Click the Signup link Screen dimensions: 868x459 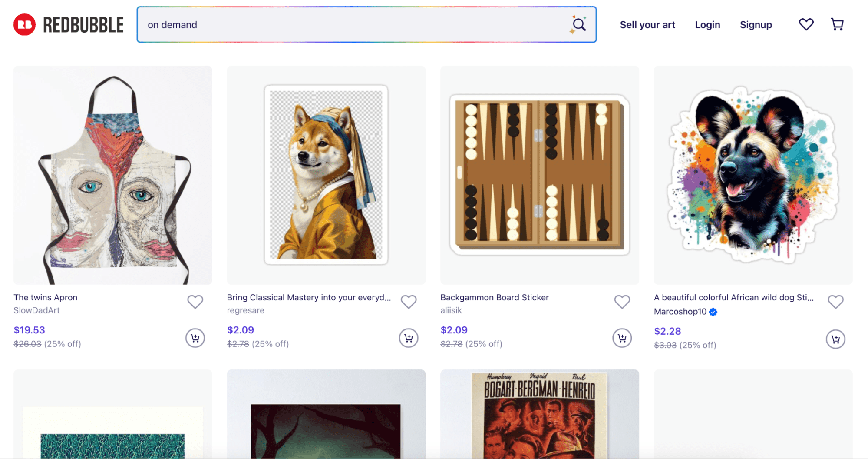pyautogui.click(x=756, y=25)
